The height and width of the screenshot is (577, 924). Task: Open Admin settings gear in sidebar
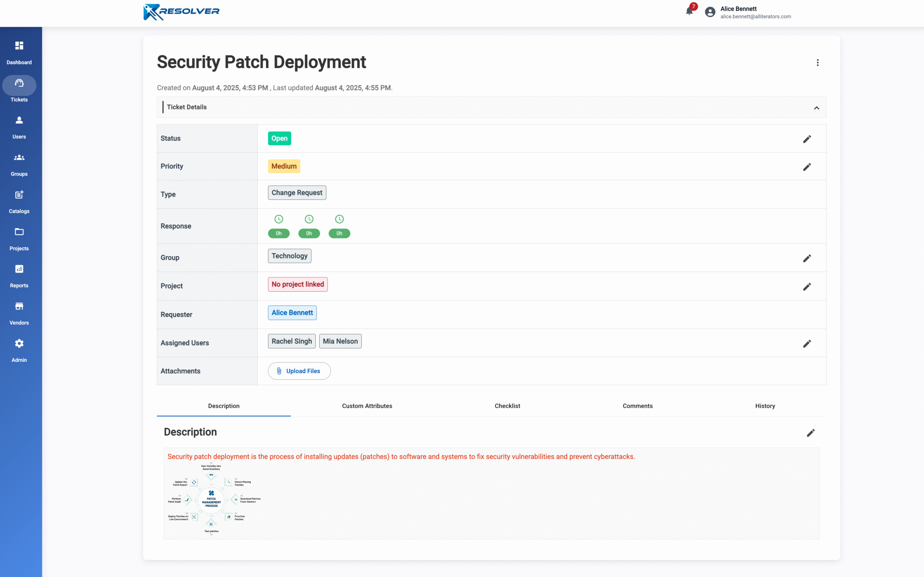19,350
